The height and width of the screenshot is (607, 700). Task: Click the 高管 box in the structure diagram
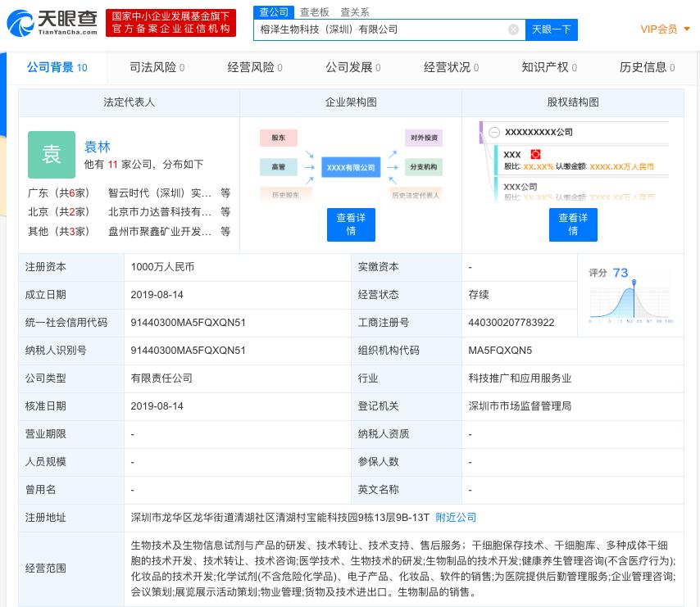278,167
